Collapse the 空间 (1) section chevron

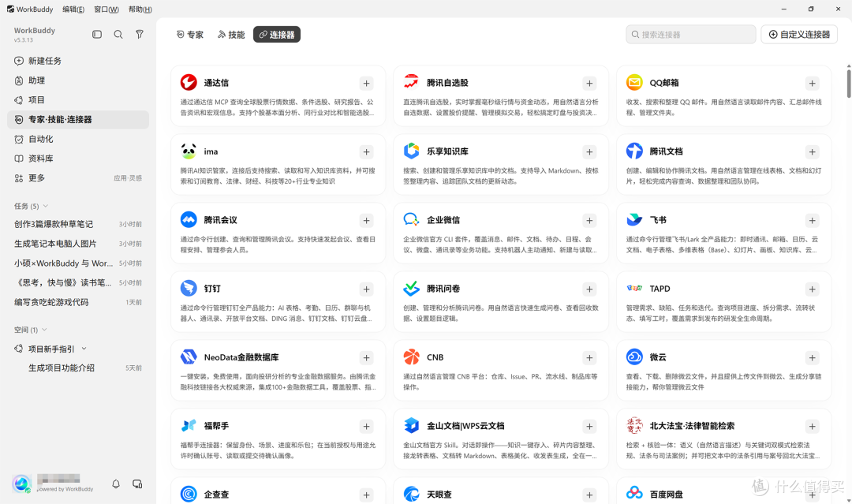click(x=44, y=330)
